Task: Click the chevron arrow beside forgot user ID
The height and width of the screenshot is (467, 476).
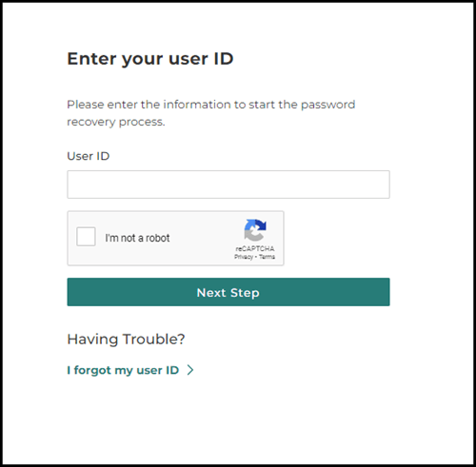Action: coord(190,370)
